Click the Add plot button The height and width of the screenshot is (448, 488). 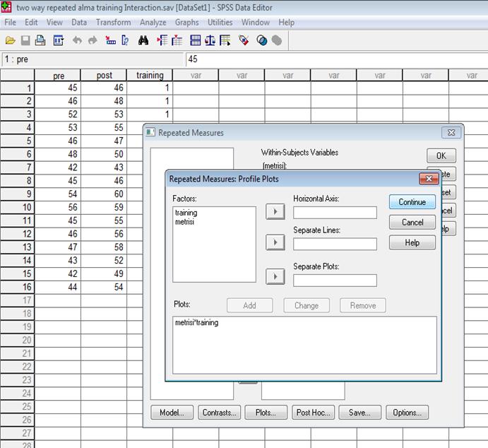click(x=249, y=305)
